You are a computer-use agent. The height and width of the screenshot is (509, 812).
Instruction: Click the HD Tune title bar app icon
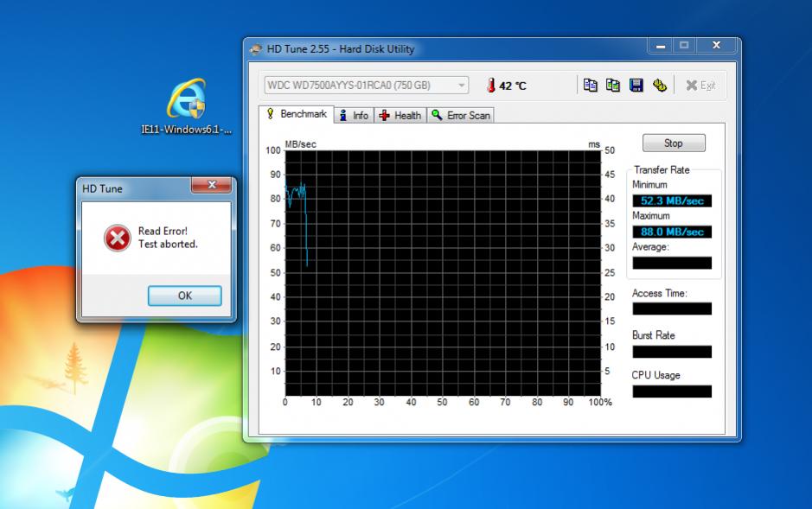click(255, 49)
